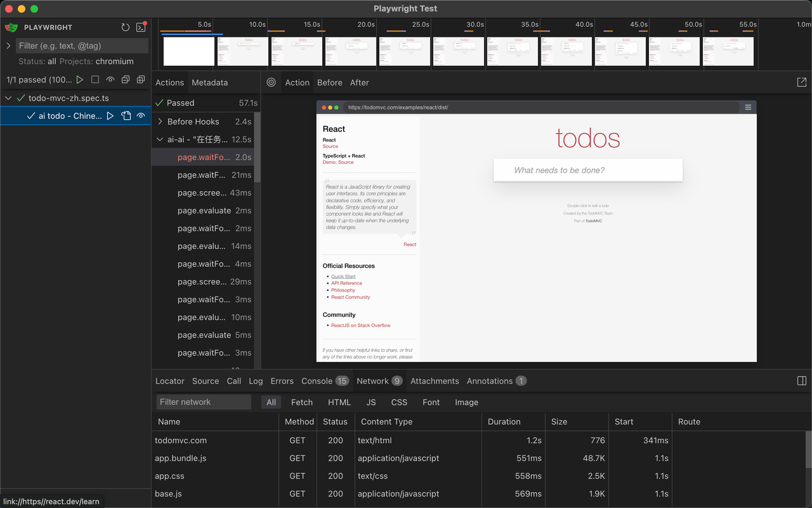Click the reload tests icon
The height and width of the screenshot is (508, 812).
[x=126, y=27]
